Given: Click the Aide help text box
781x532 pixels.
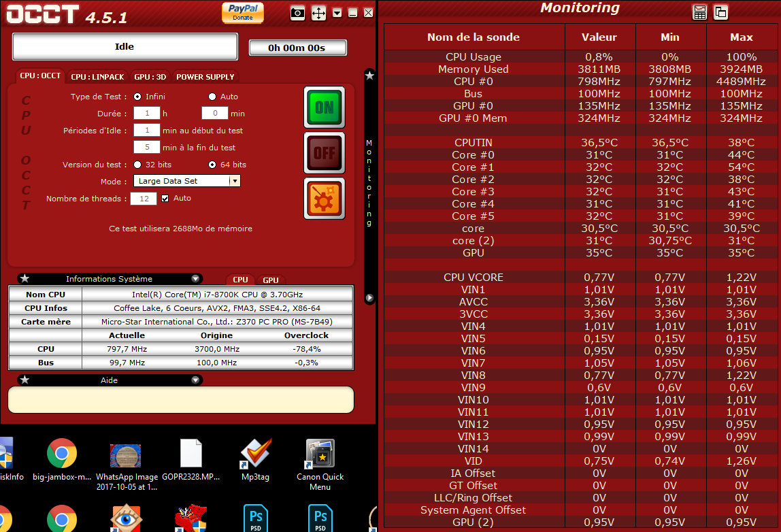Looking at the screenshot, I should coord(181,399).
